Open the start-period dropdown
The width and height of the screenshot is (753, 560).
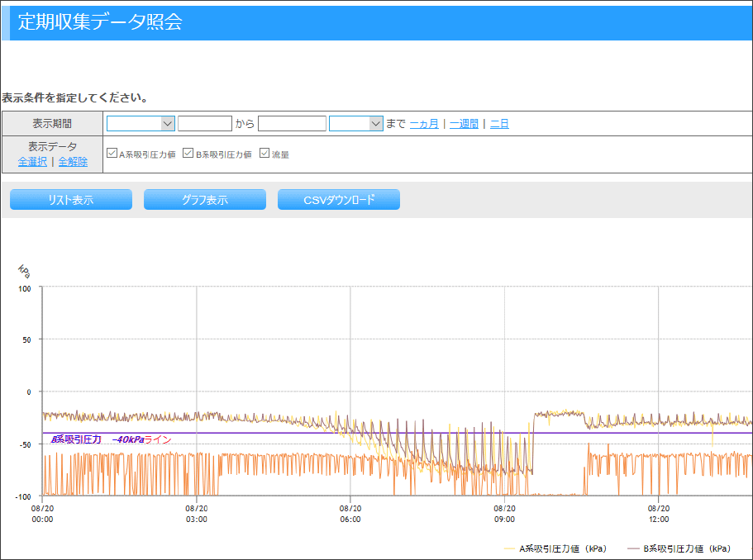pos(141,123)
